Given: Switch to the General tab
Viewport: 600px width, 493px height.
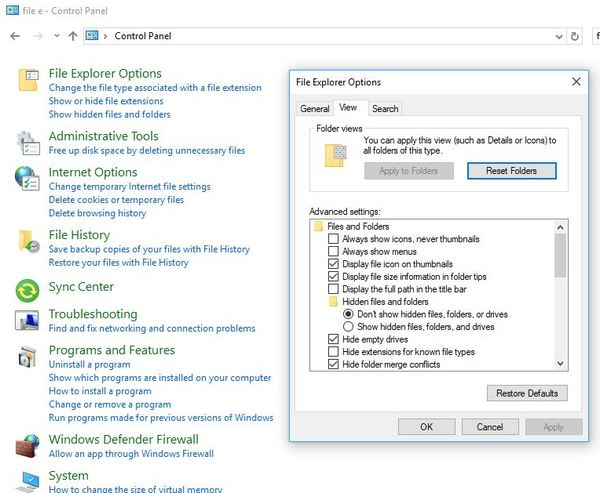Looking at the screenshot, I should [315, 109].
